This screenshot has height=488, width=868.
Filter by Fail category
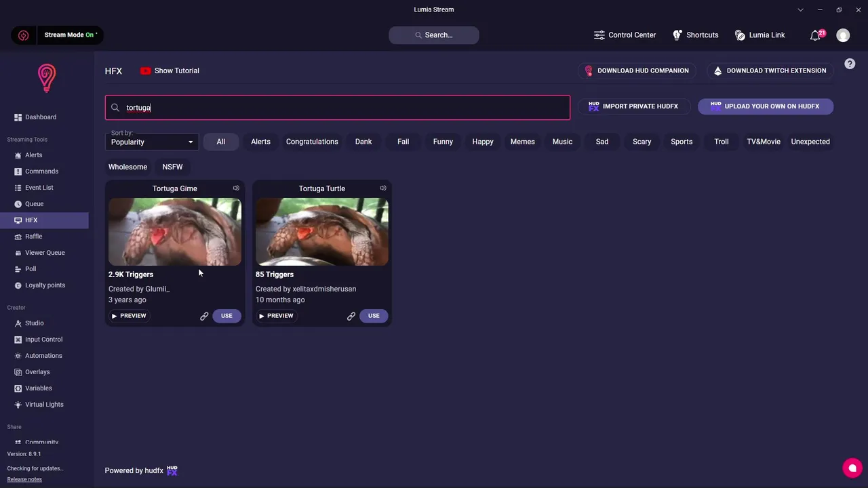click(403, 142)
